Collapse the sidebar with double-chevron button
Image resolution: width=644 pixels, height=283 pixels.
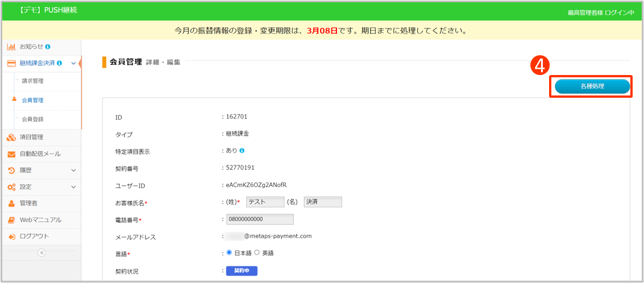click(41, 253)
